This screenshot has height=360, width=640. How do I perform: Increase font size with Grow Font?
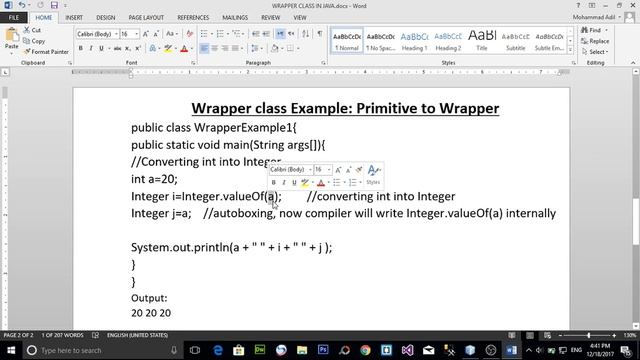(x=146, y=34)
